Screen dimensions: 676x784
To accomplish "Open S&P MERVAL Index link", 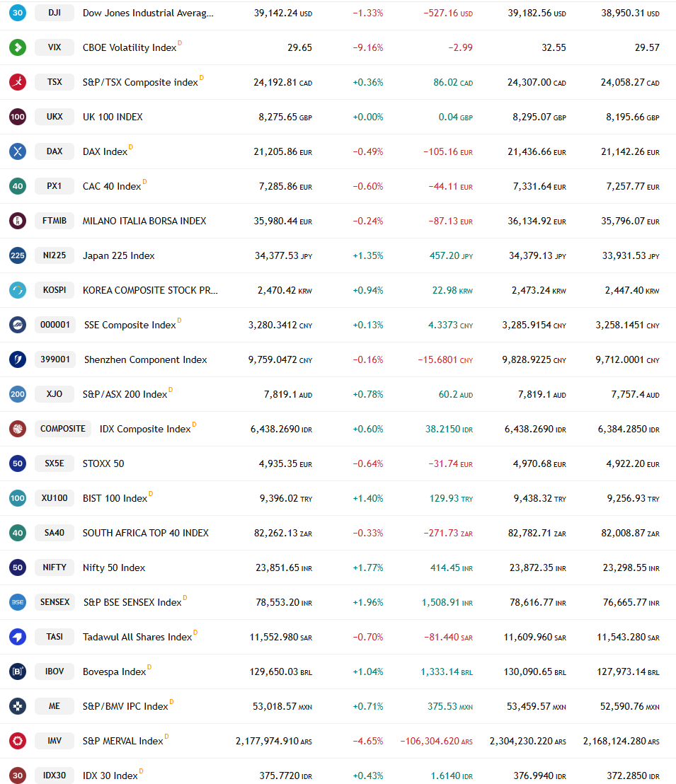I will (123, 741).
